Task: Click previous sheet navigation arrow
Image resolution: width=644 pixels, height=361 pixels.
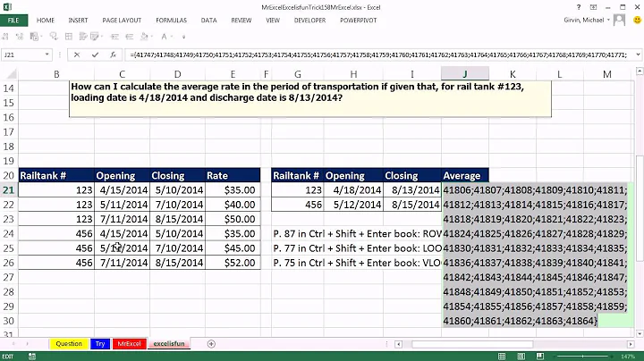Action: [x=13, y=344]
